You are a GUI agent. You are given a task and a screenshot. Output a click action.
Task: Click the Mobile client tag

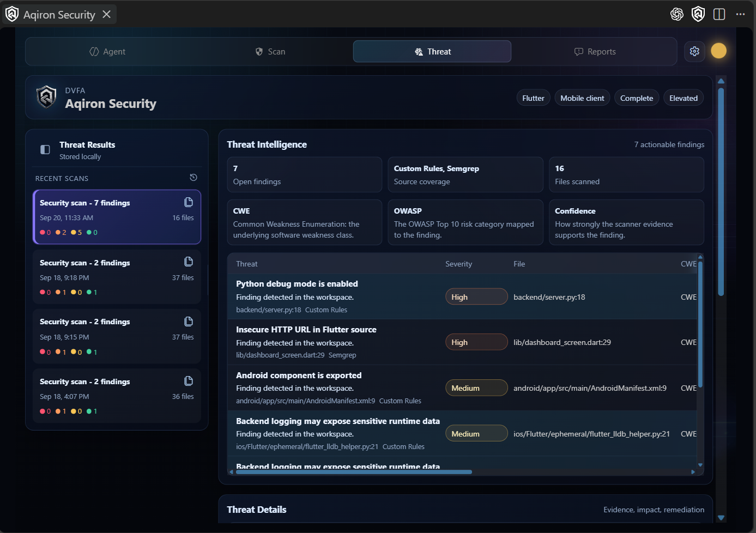(582, 98)
